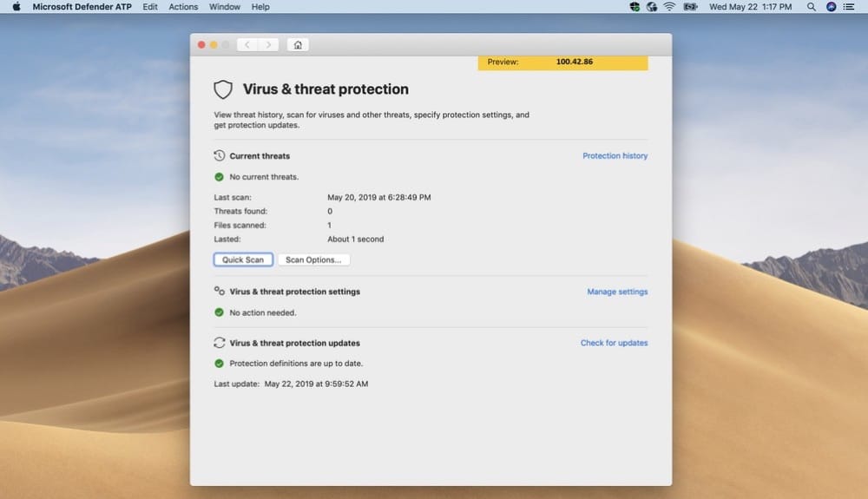Screen dimensions: 868x499
Task: Click the Threats found value 0
Action: click(330, 212)
